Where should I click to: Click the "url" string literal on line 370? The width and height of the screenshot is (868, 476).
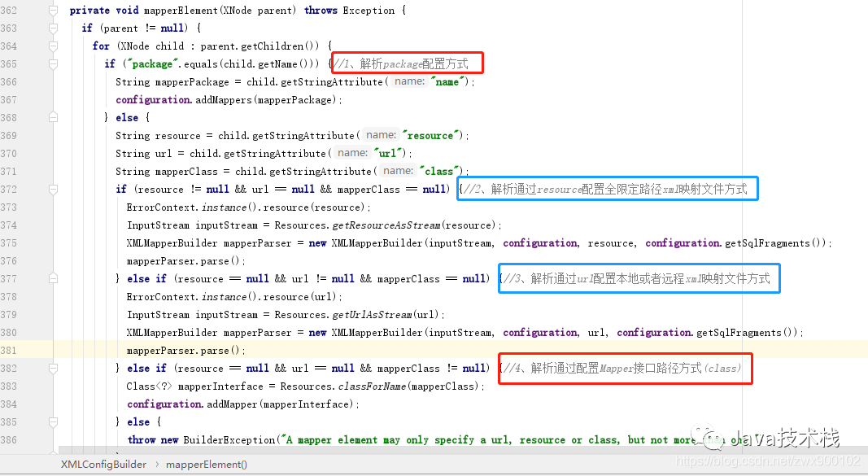[x=389, y=153]
